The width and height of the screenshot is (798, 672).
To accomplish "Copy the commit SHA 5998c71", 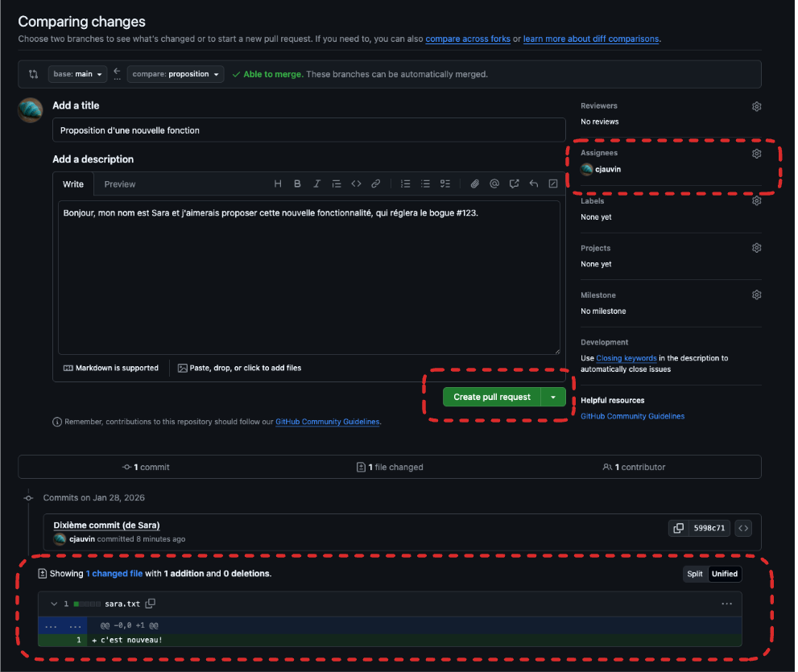I will point(678,529).
